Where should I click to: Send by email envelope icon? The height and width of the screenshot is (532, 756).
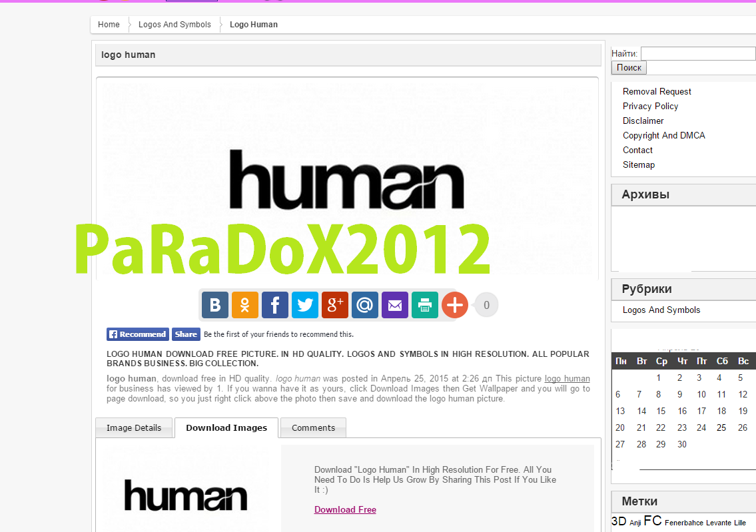(x=395, y=305)
